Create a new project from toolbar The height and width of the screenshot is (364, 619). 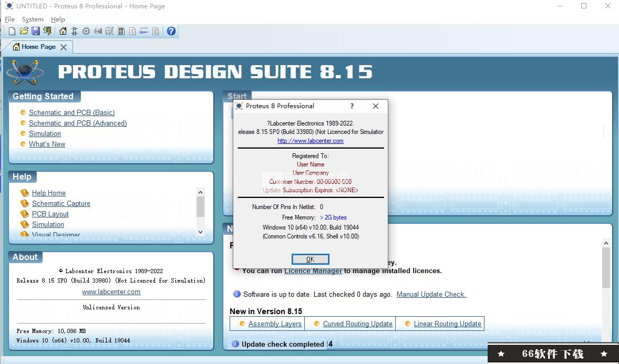(x=12, y=31)
